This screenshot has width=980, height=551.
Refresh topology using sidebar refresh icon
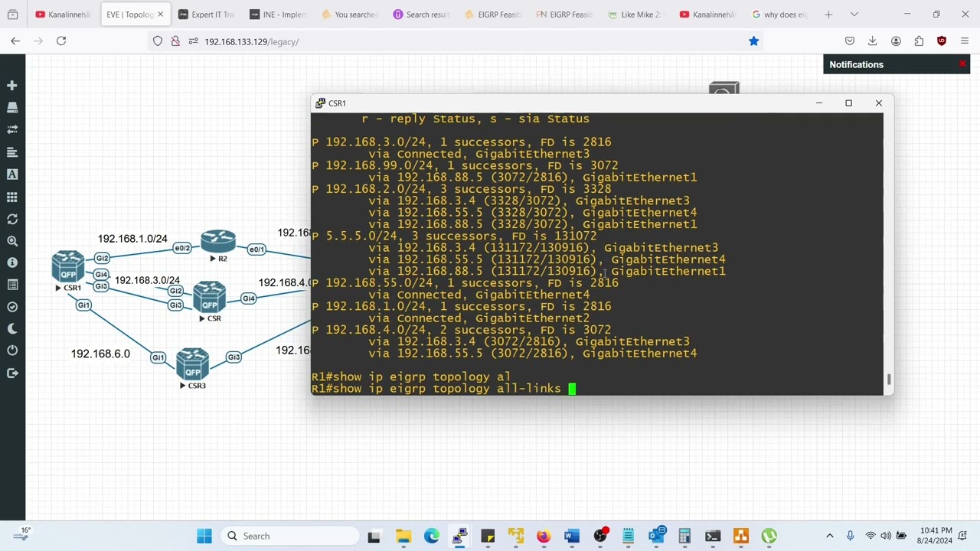12,219
